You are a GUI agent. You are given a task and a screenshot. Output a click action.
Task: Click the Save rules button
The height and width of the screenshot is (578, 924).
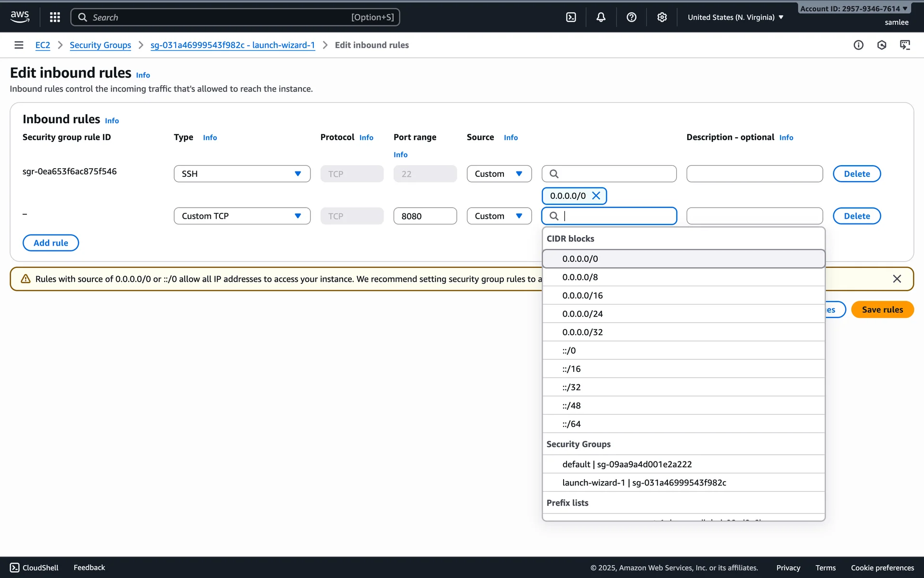pos(882,310)
